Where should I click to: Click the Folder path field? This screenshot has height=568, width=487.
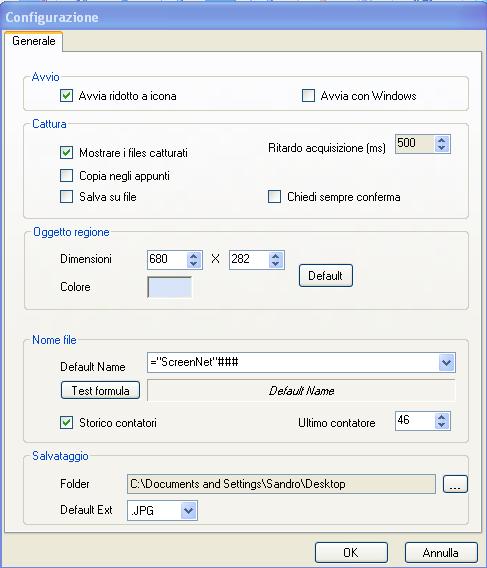(281, 484)
